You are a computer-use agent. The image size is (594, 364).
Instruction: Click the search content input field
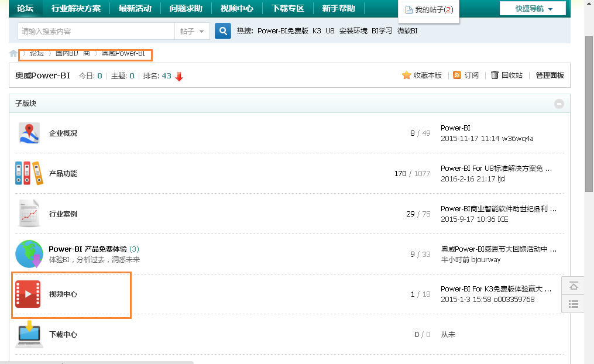(96, 32)
